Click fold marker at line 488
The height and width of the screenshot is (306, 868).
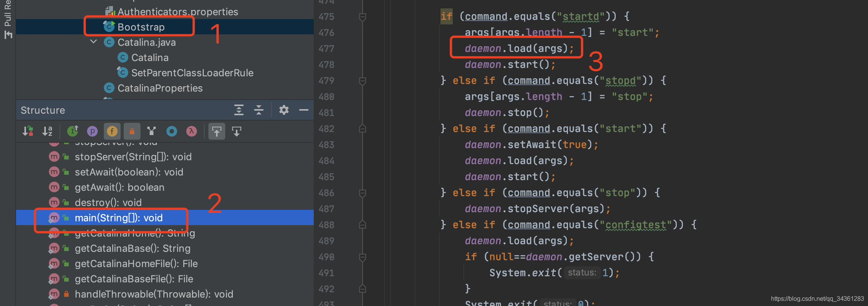click(x=363, y=225)
